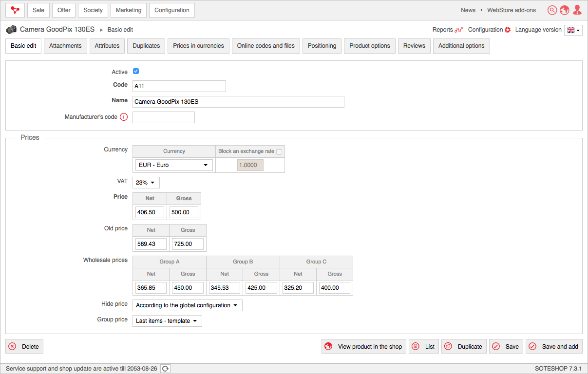Open the Society menu
This screenshot has height=374, width=588.
point(93,10)
